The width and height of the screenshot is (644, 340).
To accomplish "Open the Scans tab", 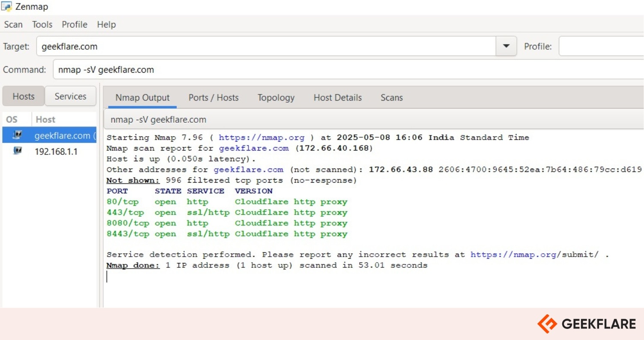I will point(392,98).
